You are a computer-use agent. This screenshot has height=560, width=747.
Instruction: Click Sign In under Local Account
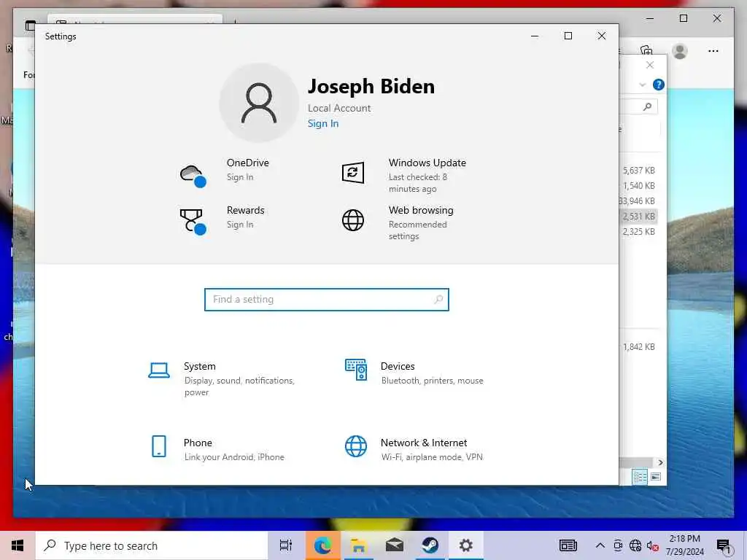323,123
